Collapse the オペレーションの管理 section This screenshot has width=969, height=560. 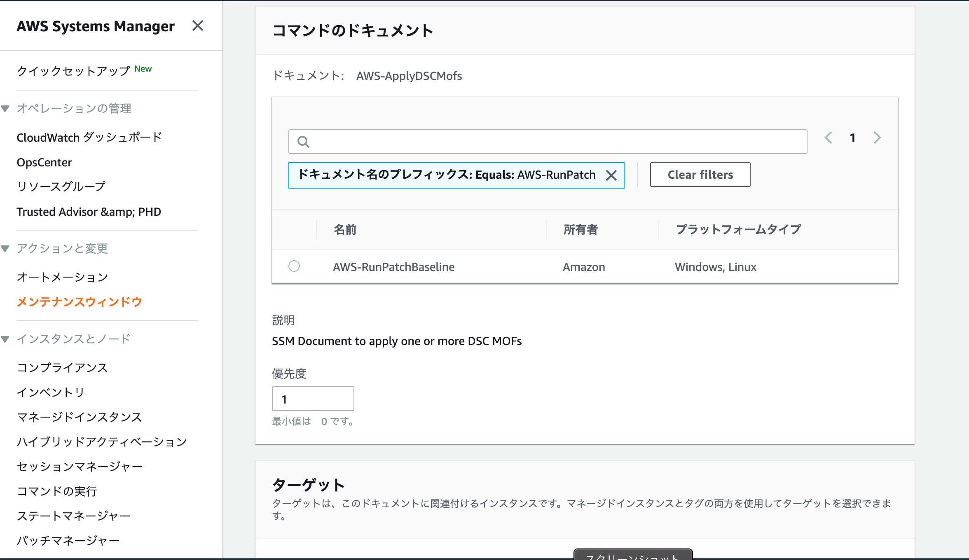pos(5,109)
